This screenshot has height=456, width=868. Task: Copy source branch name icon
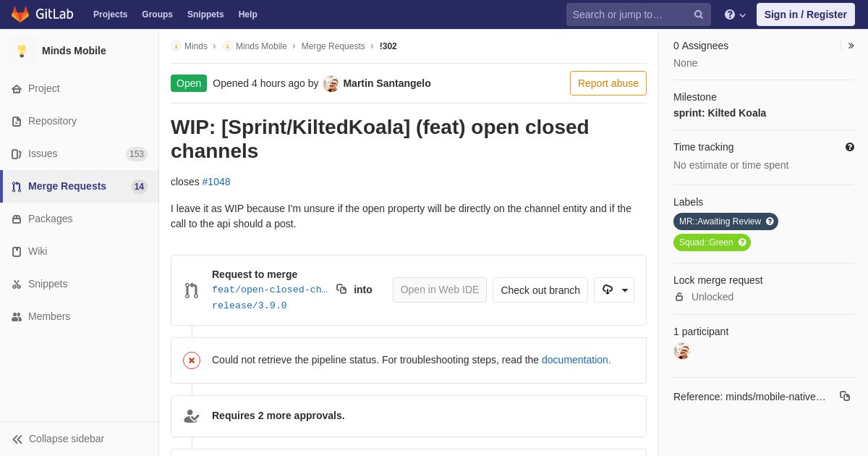point(341,290)
